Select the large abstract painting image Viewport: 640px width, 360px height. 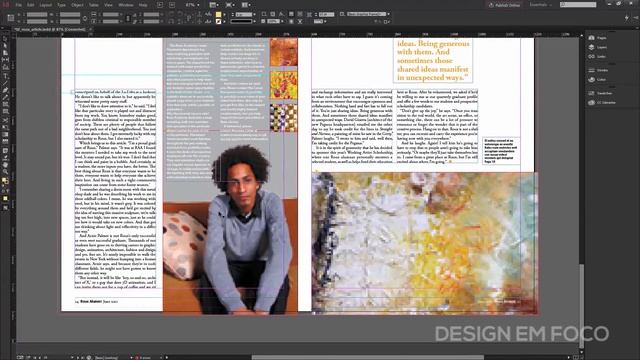pos(424,243)
